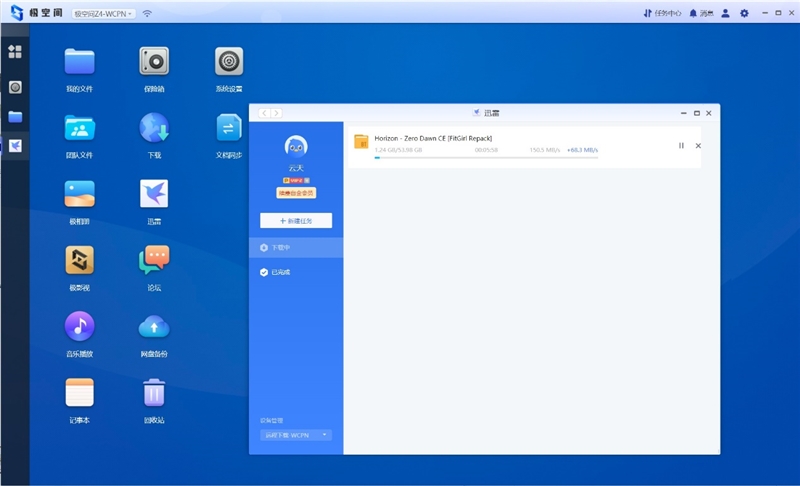The image size is (800, 486).
Task: Click the VIP badge under 云天
Action: point(296,181)
